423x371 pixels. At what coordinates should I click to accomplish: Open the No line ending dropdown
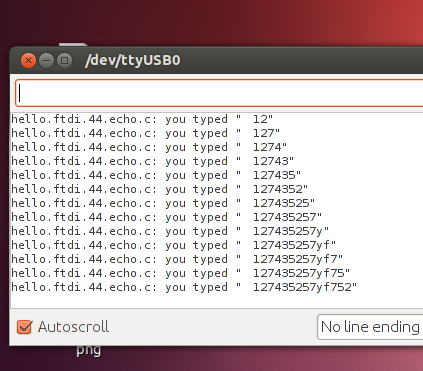click(x=370, y=327)
